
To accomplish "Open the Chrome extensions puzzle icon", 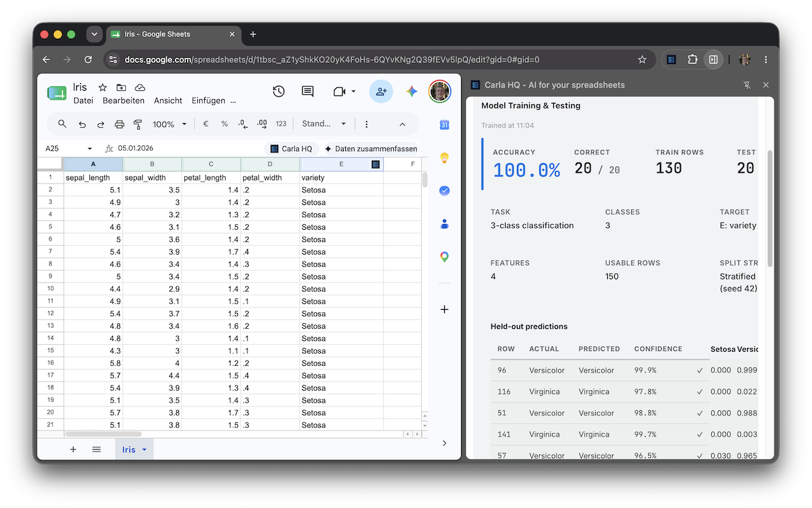I will (692, 59).
